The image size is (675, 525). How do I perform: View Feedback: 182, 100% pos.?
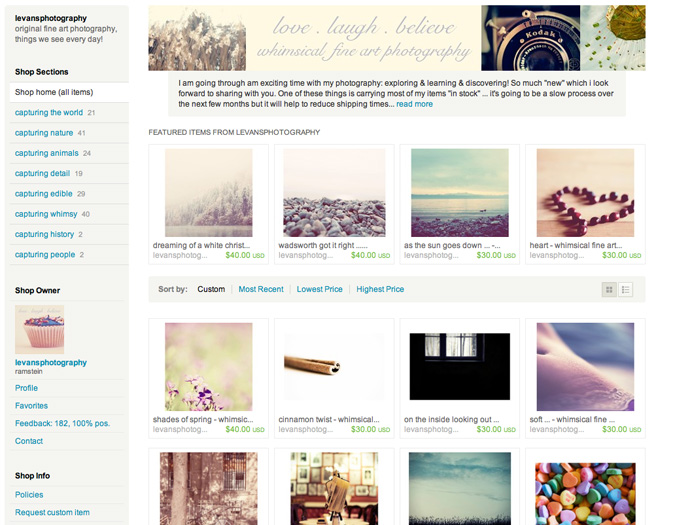(62, 423)
